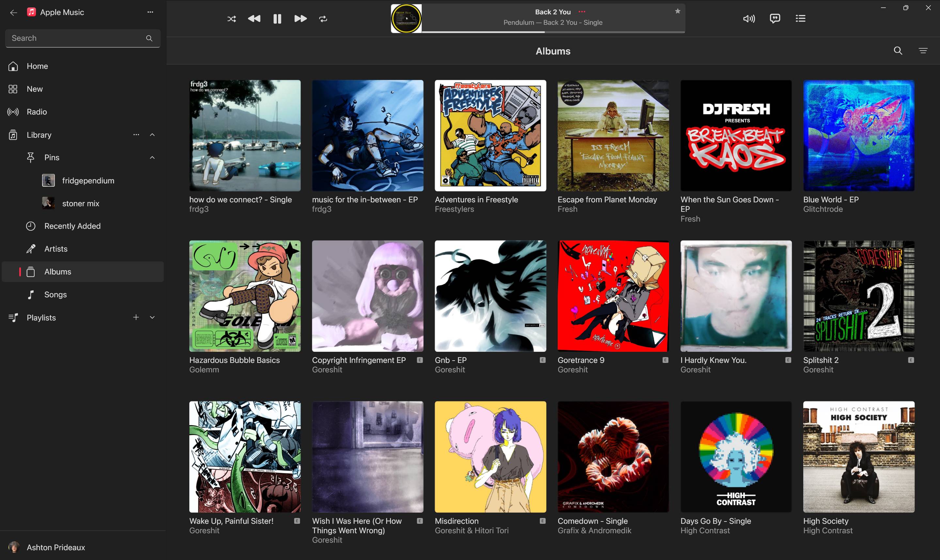Open the volume control icon
The height and width of the screenshot is (560, 940).
click(x=749, y=19)
